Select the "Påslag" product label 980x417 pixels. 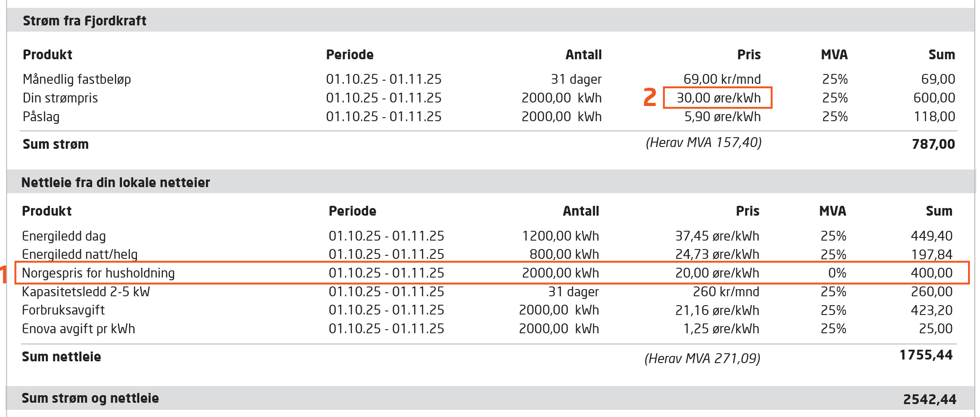[x=41, y=117]
